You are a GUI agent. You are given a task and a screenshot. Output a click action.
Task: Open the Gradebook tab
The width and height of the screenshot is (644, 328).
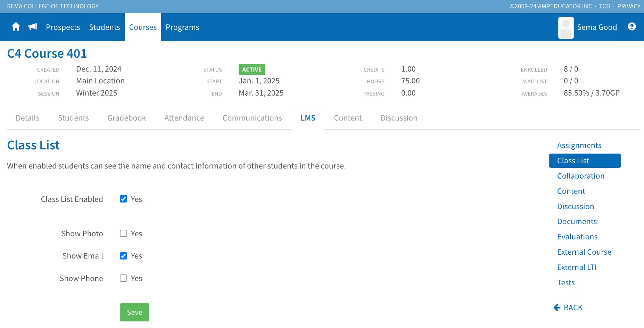coord(127,118)
